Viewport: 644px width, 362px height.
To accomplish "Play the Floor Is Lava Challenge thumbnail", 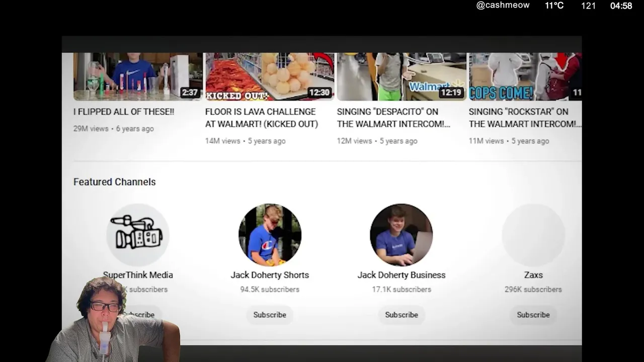I will point(270,76).
